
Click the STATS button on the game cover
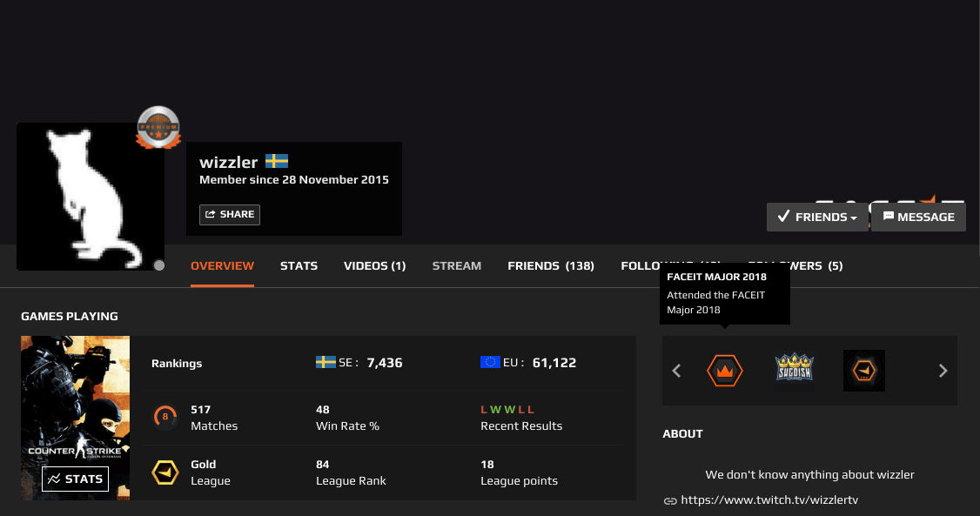[75, 479]
